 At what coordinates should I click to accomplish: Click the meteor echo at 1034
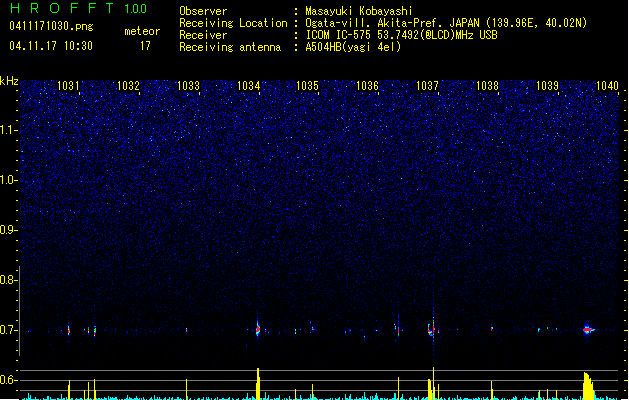[x=258, y=328]
